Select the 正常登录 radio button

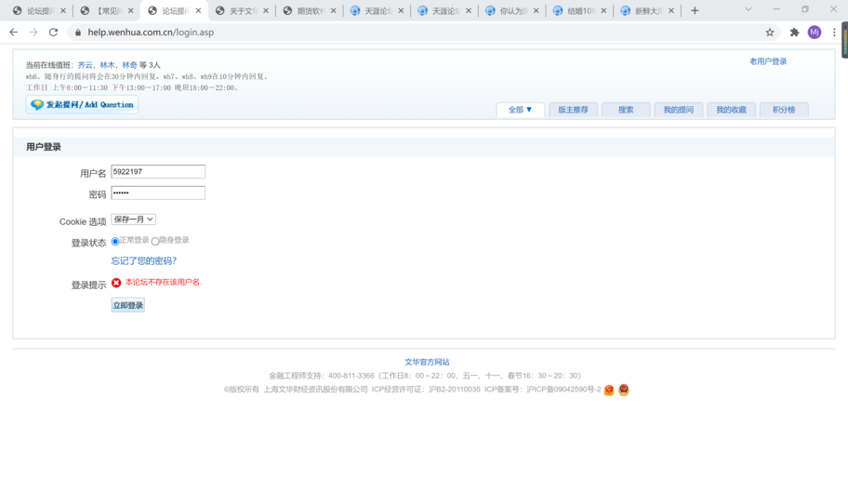[x=115, y=241]
